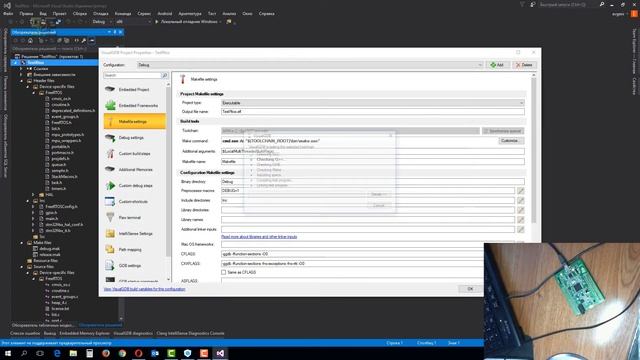This screenshot has width=640, height=360.
Task: Select debug.mak in Solution Explorer
Action: pos(50,249)
